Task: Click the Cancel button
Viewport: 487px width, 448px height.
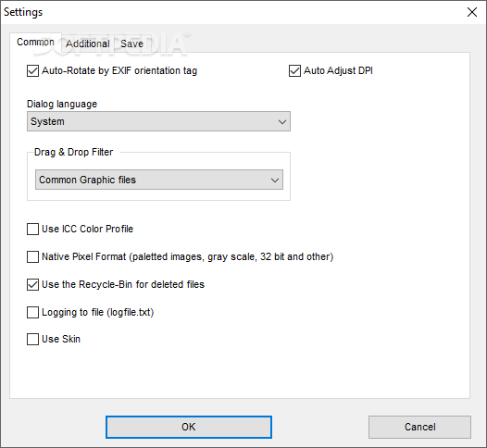Action: point(419,427)
